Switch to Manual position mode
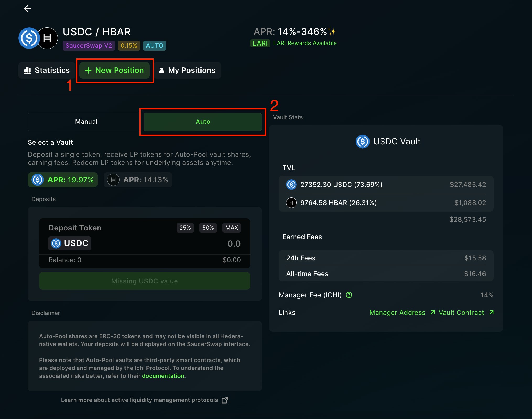 (x=86, y=122)
